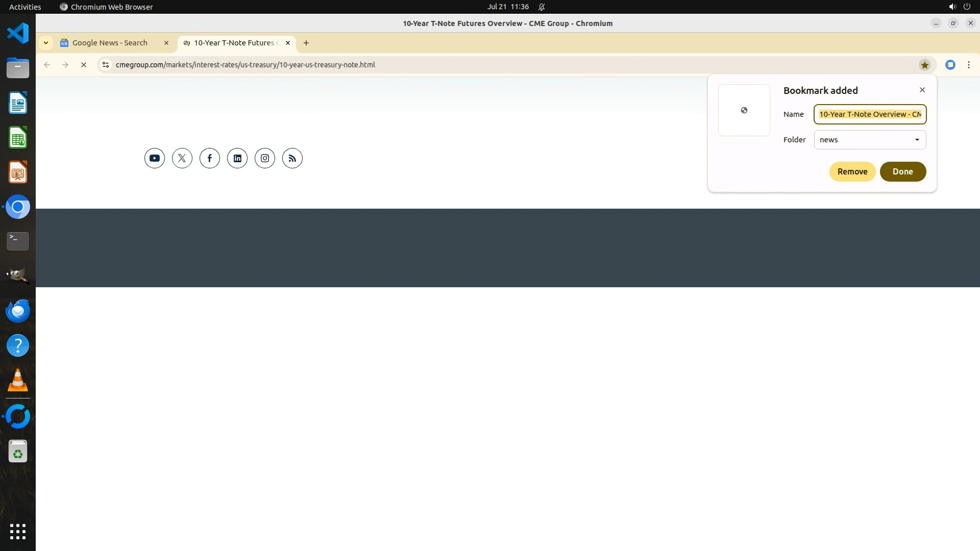980x551 pixels.
Task: View site information icon in address bar
Action: (x=105, y=65)
